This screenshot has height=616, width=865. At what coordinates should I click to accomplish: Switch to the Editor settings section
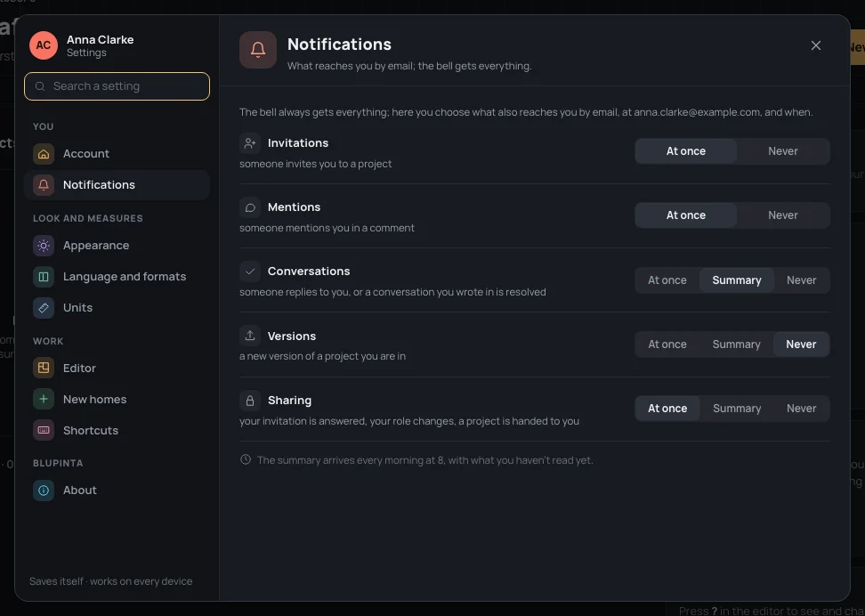[x=117, y=369]
